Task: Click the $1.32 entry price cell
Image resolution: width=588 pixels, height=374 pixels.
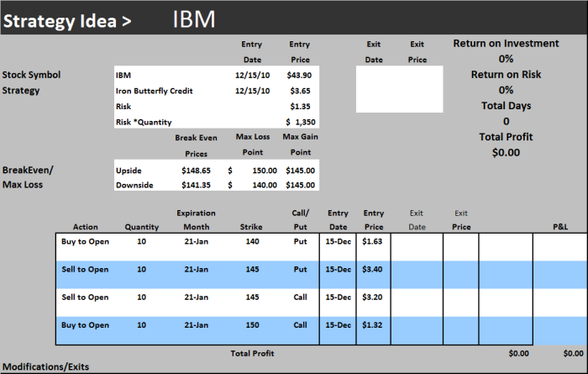Action: [372, 325]
